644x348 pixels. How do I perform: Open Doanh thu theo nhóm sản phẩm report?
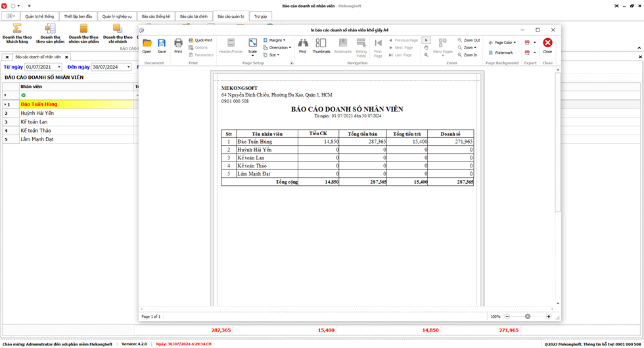(84, 33)
